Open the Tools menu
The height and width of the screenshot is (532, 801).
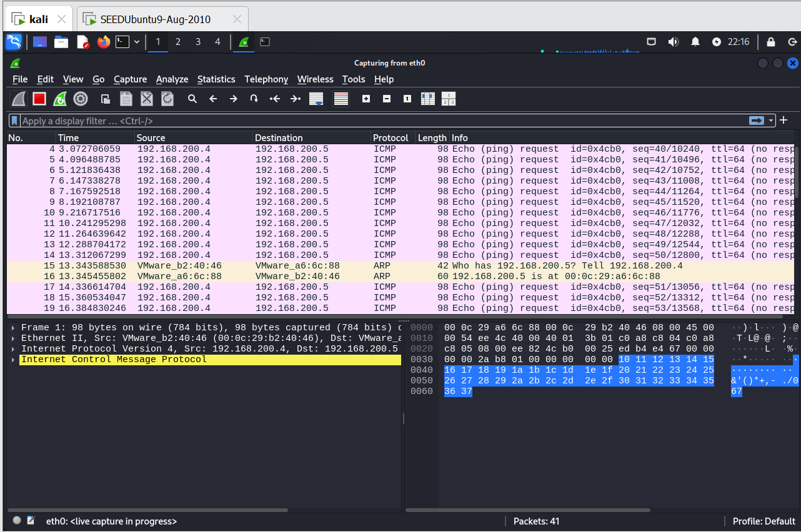click(x=354, y=79)
